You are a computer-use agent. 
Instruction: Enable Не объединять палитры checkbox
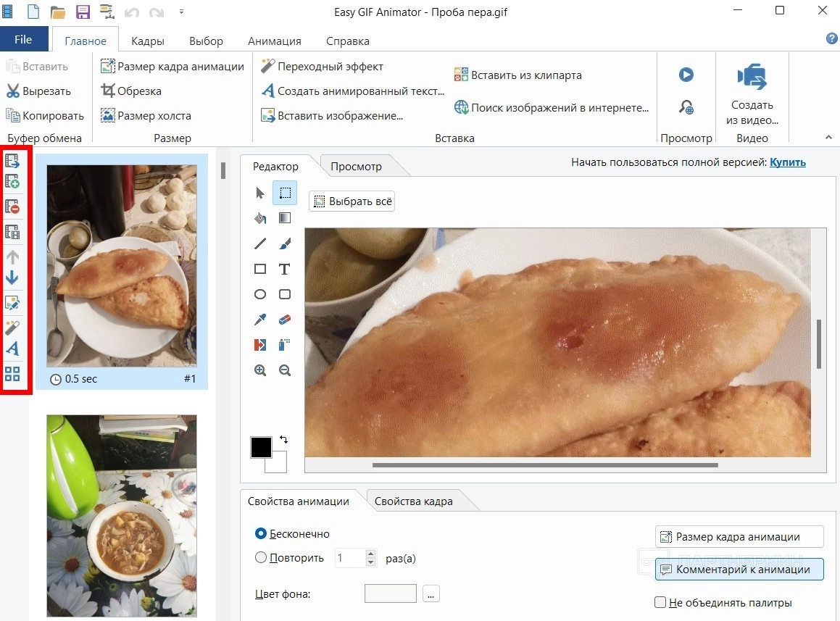[x=660, y=603]
